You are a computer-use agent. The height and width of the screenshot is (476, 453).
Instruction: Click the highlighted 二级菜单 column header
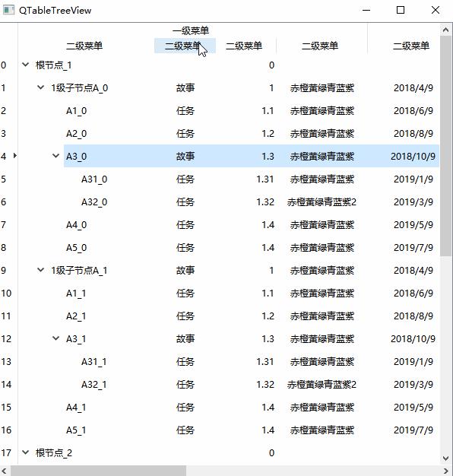point(185,46)
